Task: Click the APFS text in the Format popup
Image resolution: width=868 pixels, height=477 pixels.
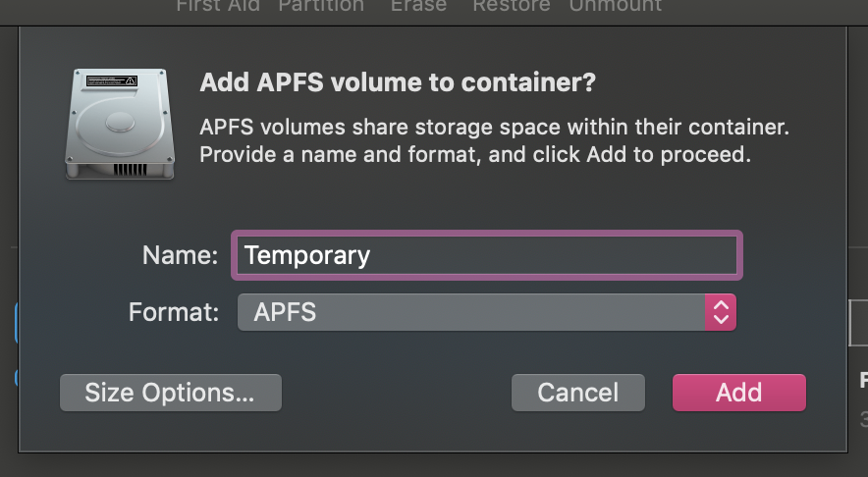Action: click(x=285, y=312)
